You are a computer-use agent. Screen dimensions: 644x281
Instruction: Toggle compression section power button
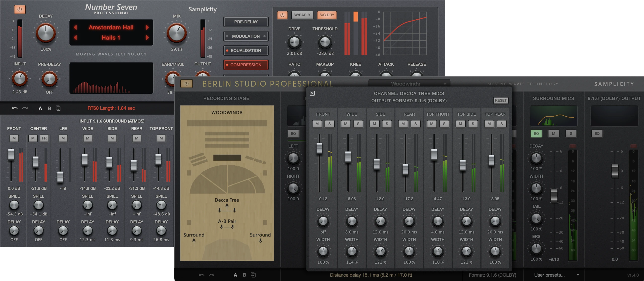282,15
